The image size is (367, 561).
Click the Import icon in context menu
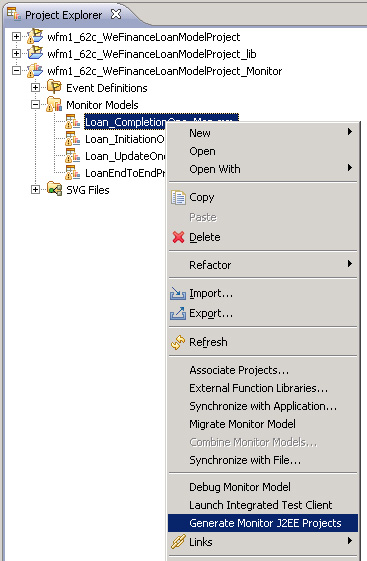178,293
